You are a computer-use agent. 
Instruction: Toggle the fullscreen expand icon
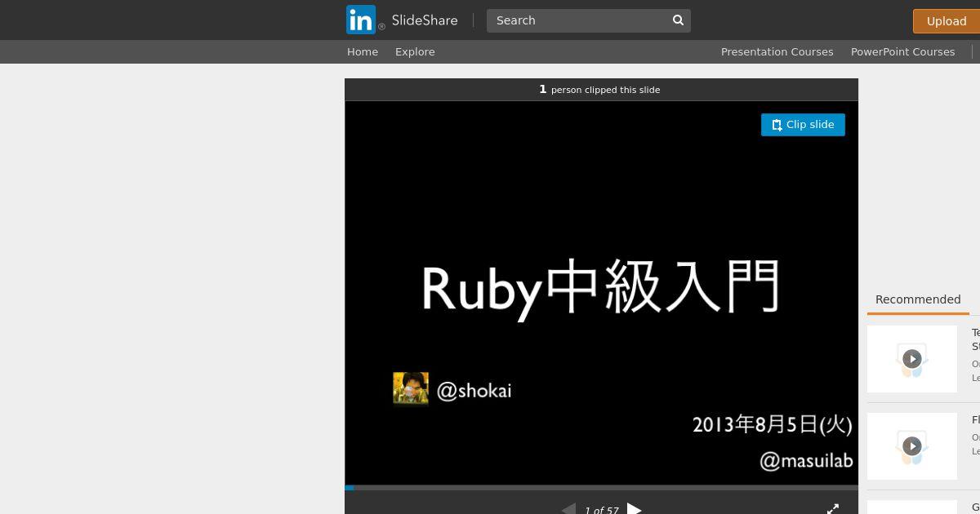click(833, 509)
